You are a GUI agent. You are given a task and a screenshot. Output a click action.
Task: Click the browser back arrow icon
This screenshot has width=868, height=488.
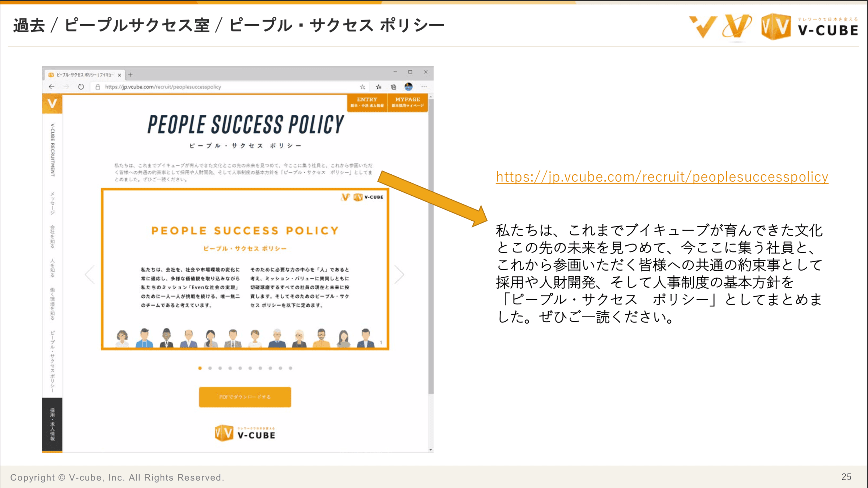[51, 87]
